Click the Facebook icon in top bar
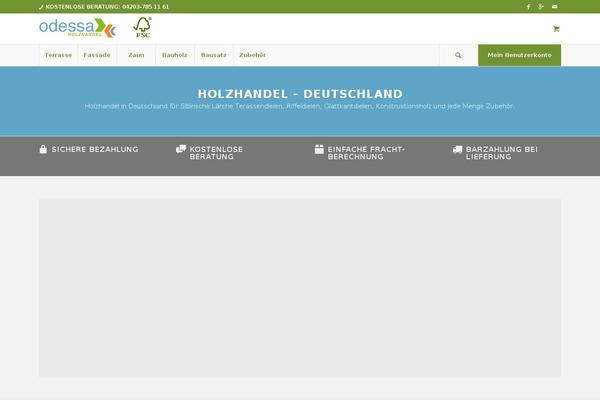 click(x=528, y=7)
